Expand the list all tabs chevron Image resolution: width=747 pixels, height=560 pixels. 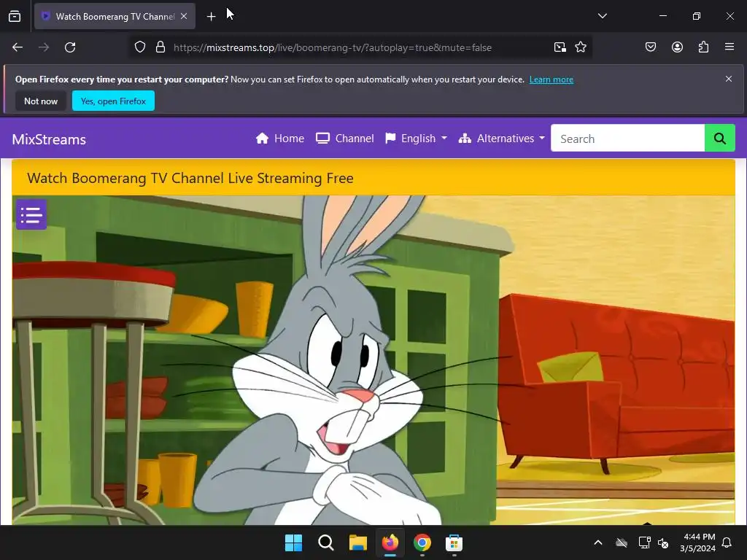(602, 16)
